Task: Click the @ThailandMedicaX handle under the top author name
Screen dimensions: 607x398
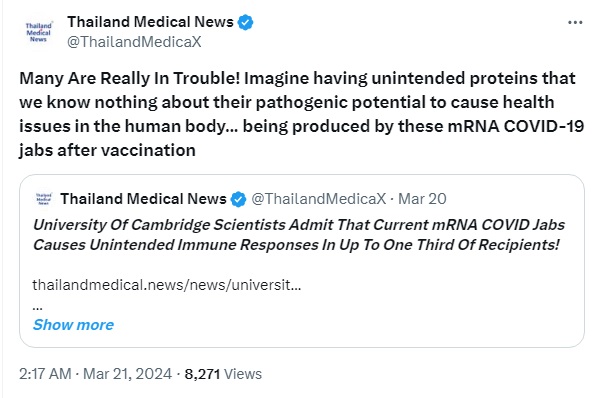Action: (134, 41)
